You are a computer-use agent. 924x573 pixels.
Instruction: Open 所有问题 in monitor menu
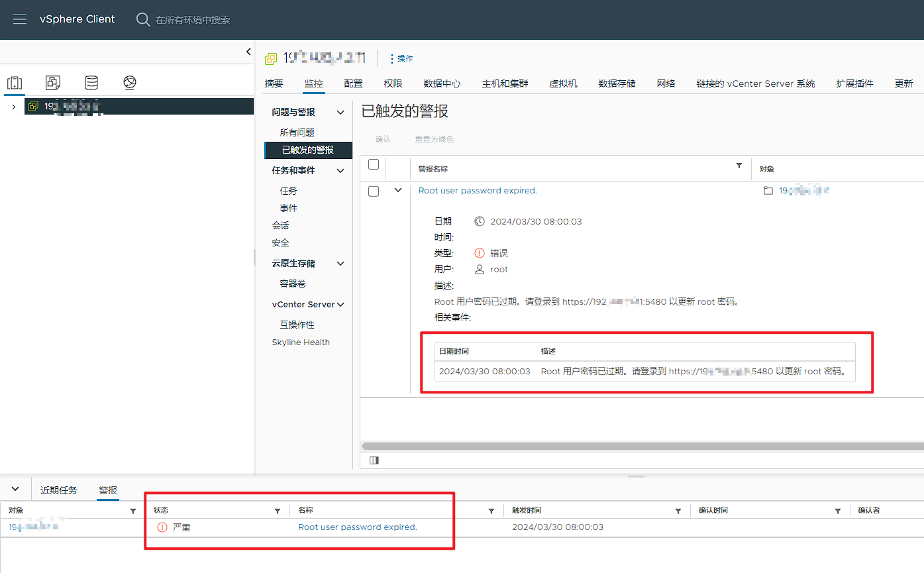point(297,132)
